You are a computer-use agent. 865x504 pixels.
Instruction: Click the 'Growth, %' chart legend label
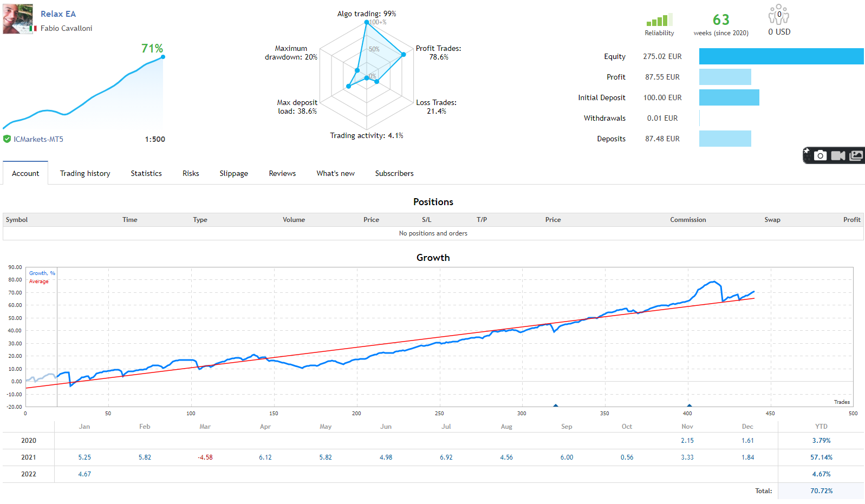point(42,273)
